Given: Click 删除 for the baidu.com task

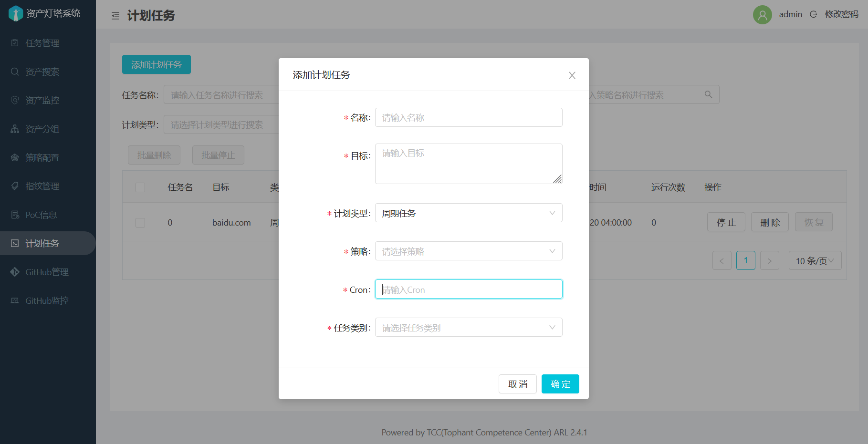Looking at the screenshot, I should [770, 222].
